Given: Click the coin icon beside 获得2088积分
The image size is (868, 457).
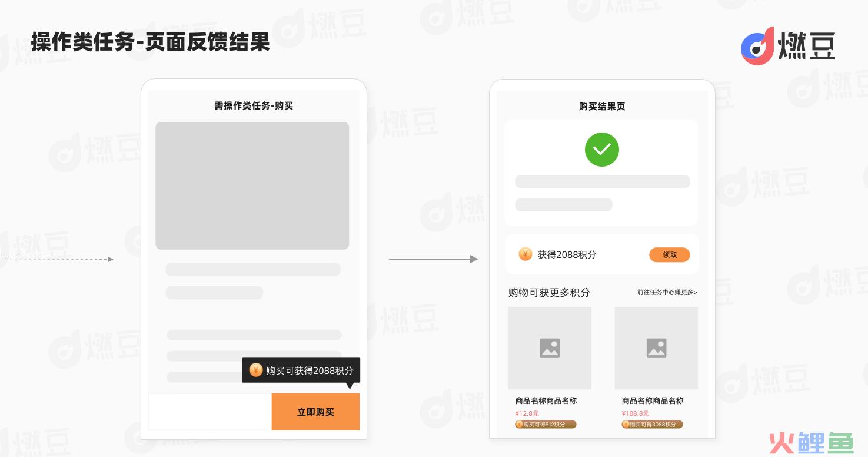Looking at the screenshot, I should (x=525, y=254).
